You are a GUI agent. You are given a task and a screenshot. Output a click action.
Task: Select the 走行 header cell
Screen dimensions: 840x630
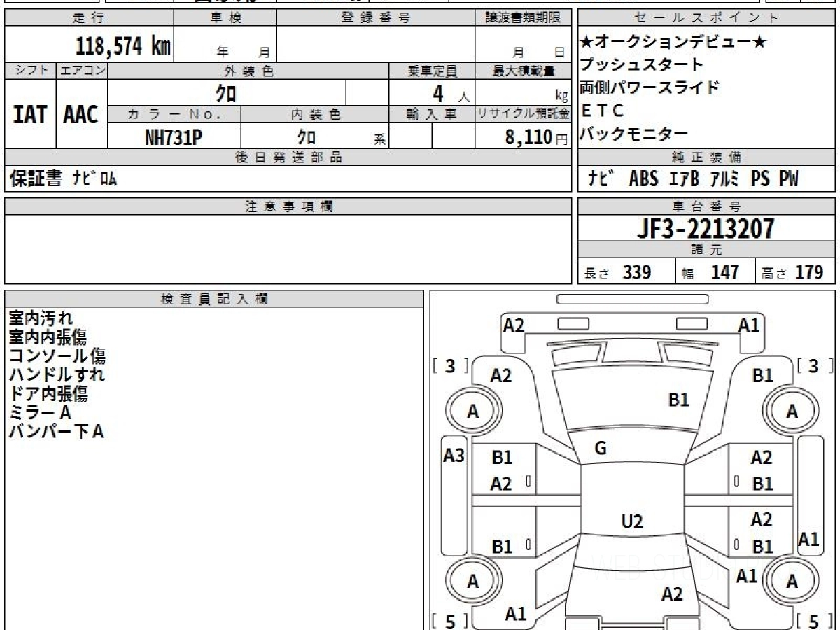88,18
